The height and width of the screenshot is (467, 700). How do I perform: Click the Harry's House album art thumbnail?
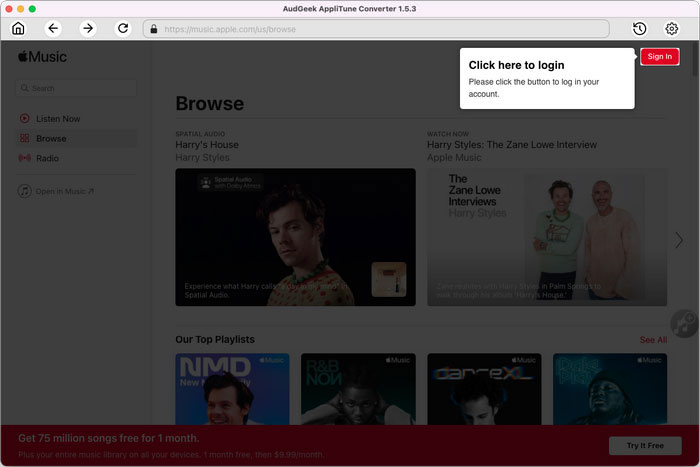tap(389, 279)
